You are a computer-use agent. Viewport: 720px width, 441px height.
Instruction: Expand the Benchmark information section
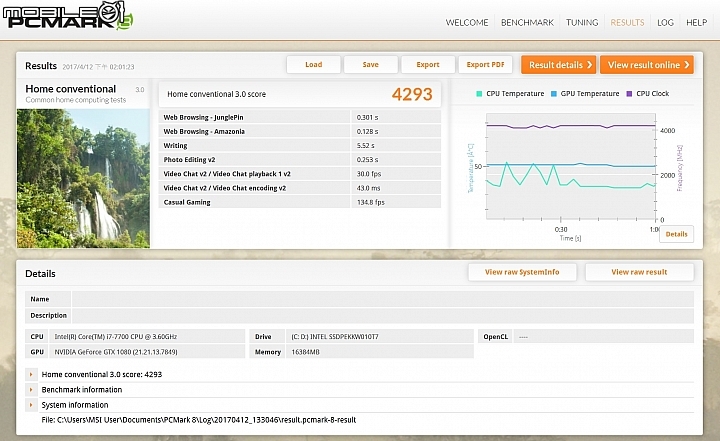tap(31, 390)
